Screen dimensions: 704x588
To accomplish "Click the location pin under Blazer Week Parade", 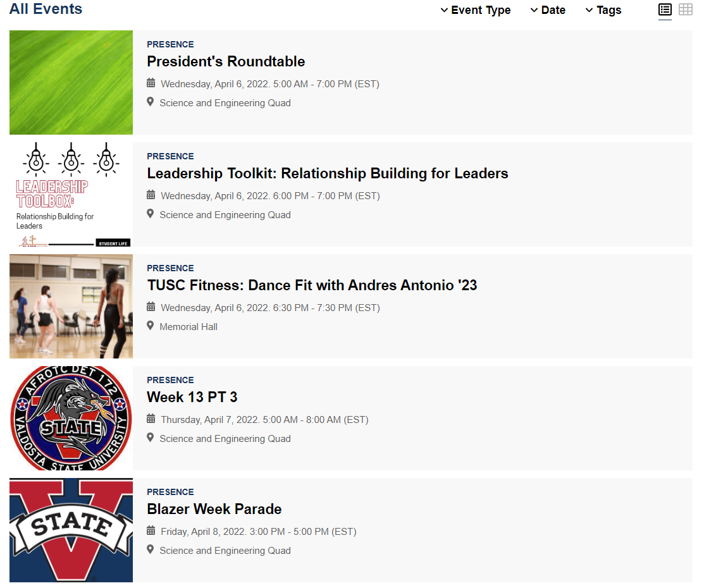I will pos(151,550).
